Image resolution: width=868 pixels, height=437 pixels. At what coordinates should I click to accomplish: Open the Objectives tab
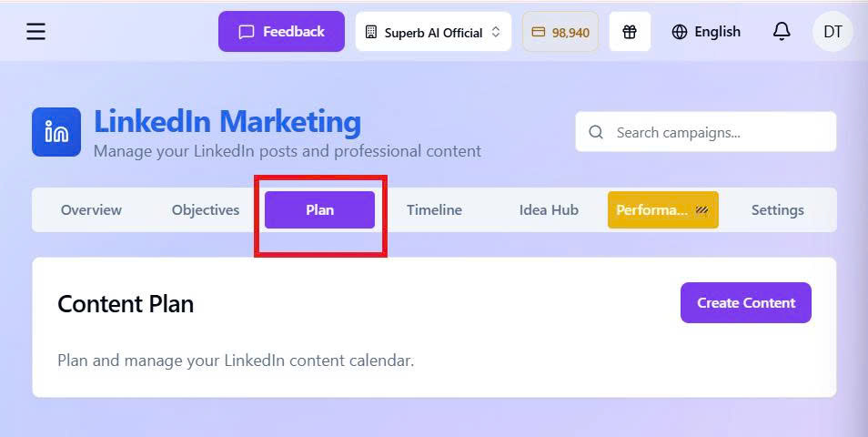point(206,209)
